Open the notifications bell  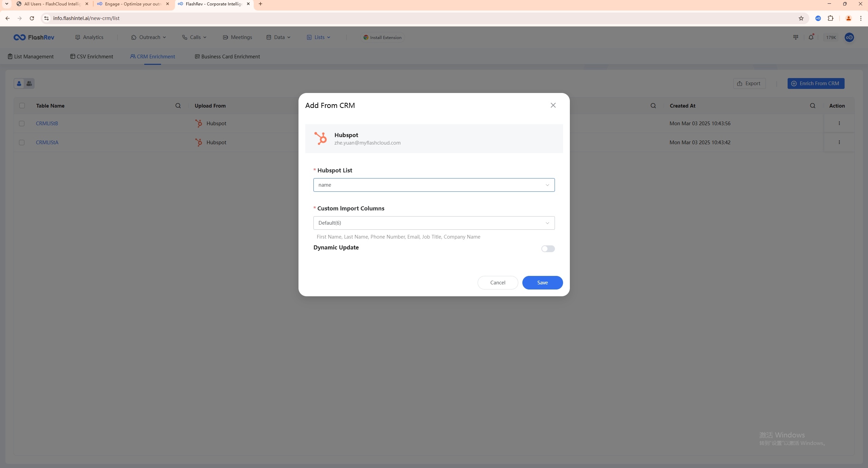click(811, 37)
